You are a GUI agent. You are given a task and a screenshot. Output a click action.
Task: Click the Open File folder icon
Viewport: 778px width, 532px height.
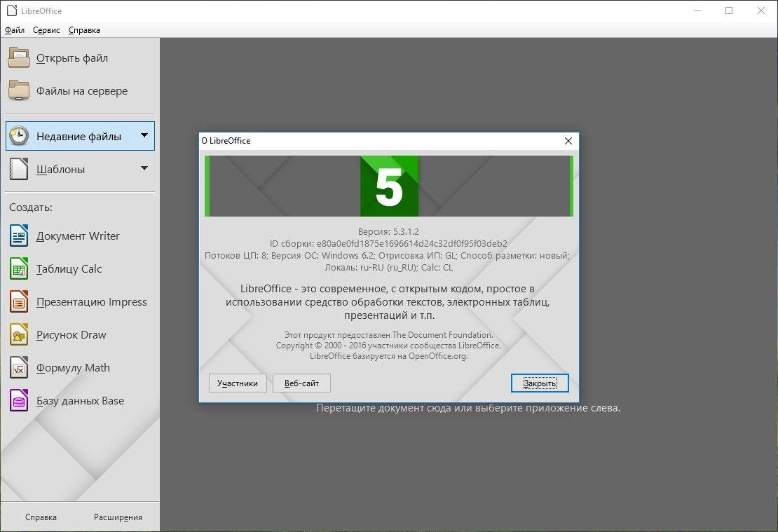[19, 57]
